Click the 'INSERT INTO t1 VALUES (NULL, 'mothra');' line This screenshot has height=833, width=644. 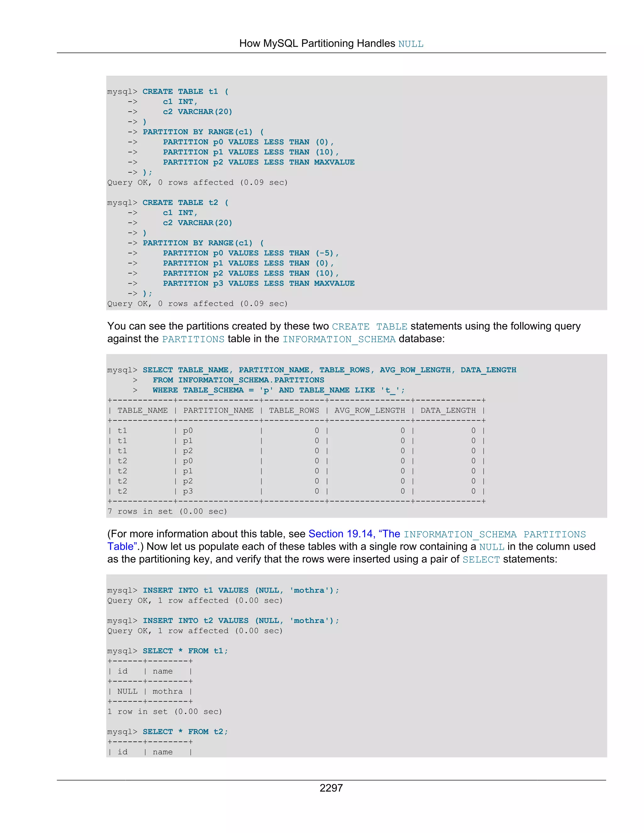(241, 590)
